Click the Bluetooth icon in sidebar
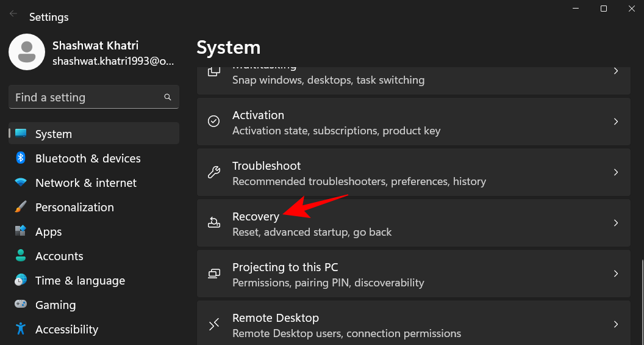The height and width of the screenshot is (345, 644). [x=21, y=158]
